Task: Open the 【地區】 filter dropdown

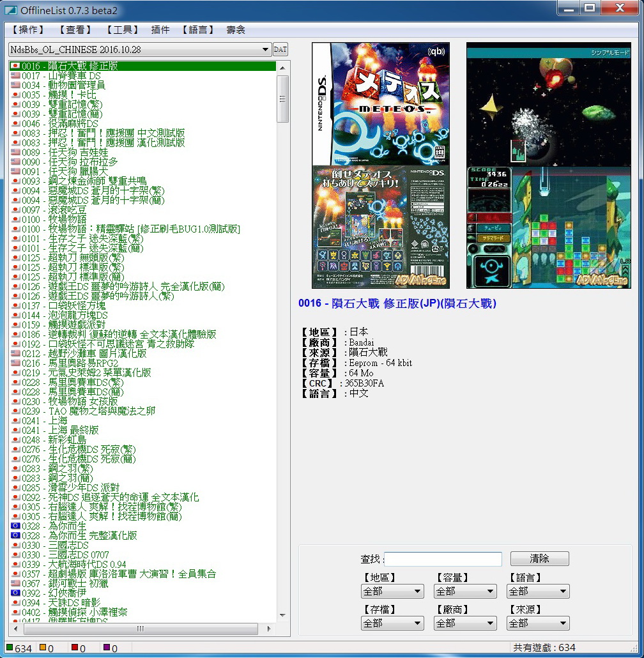Action: [x=392, y=592]
